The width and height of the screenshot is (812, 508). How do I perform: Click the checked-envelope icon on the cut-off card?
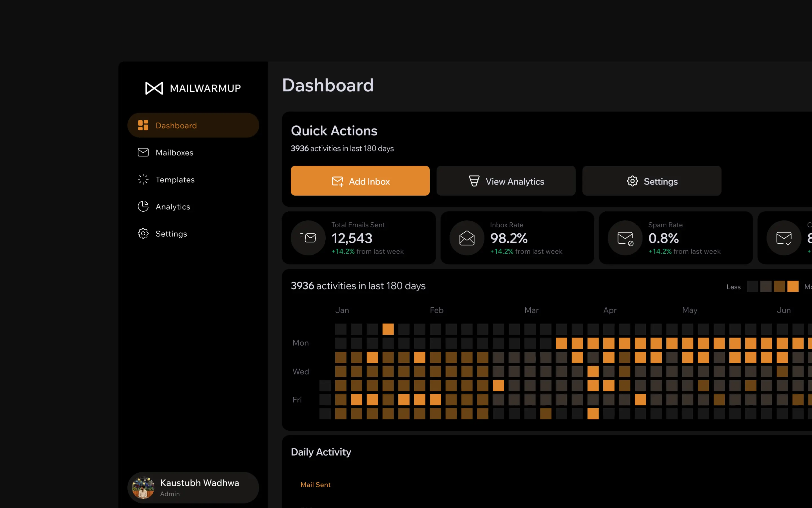click(x=784, y=238)
